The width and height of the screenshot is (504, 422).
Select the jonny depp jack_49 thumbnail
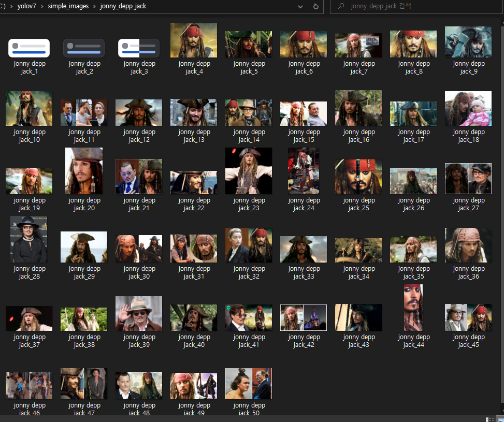click(x=194, y=386)
